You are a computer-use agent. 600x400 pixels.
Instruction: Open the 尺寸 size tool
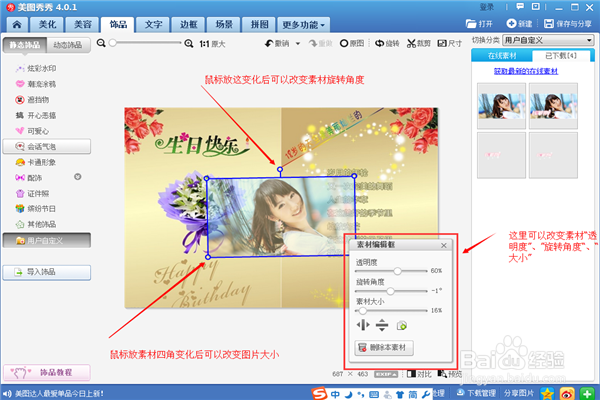[x=450, y=43]
